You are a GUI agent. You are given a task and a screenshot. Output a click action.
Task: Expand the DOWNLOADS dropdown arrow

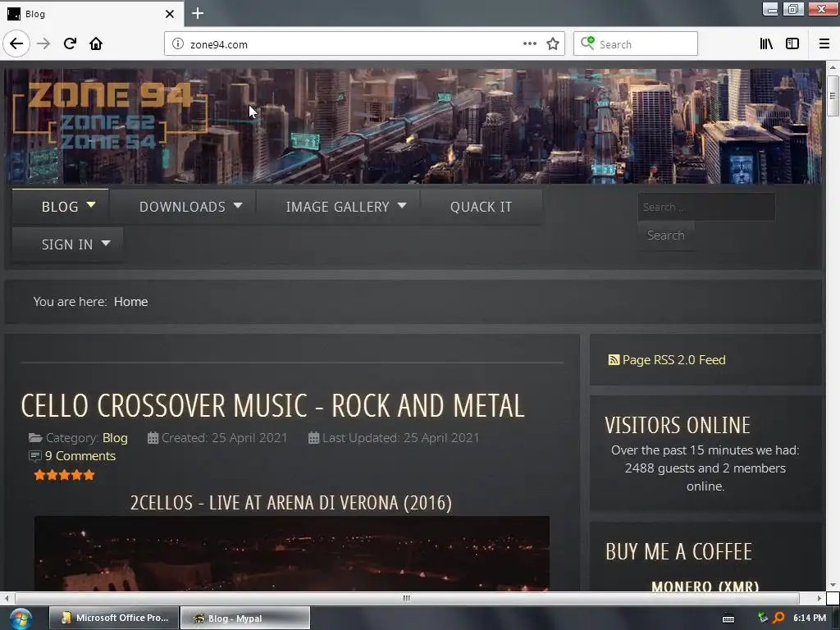click(x=238, y=205)
